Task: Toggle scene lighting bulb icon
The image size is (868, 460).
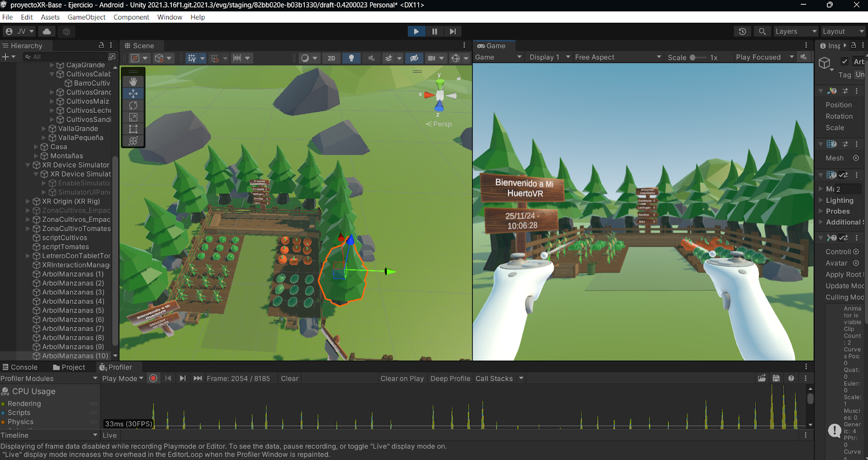Action: [x=352, y=58]
